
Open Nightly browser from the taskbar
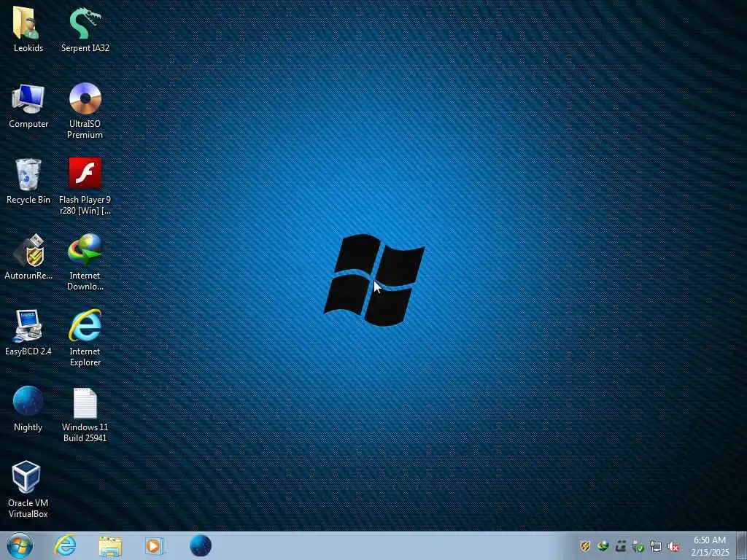click(x=201, y=545)
